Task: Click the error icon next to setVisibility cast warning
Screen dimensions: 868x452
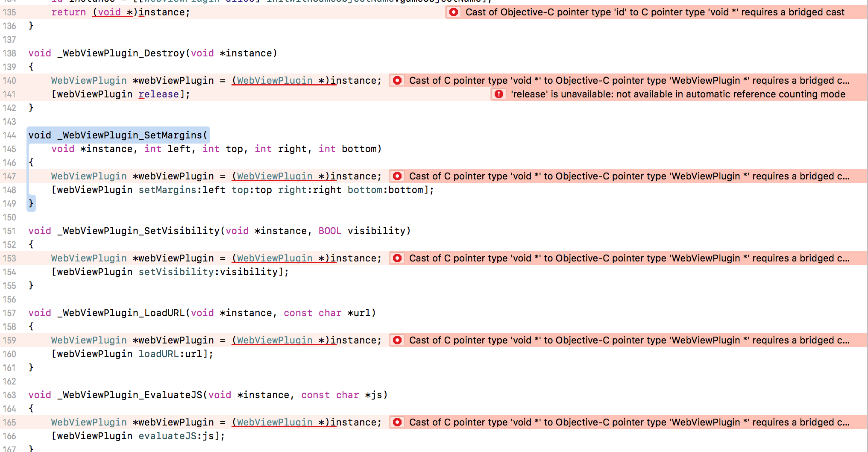Action: point(397,258)
